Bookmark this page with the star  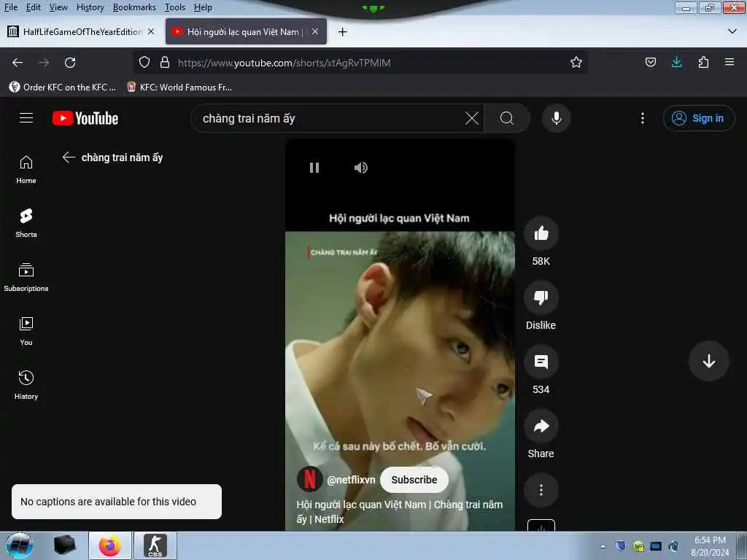point(576,63)
